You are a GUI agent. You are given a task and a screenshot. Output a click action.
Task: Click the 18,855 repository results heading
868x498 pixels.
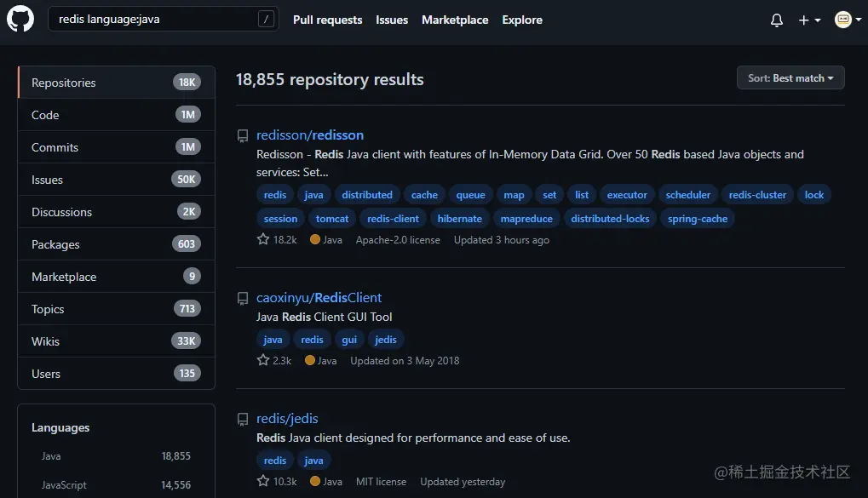tap(330, 80)
